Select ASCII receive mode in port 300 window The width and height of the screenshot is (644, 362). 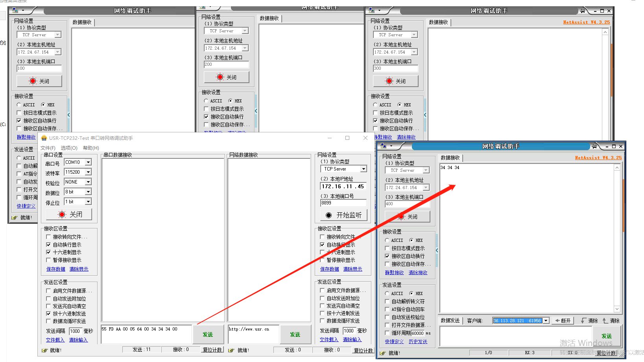(375, 105)
